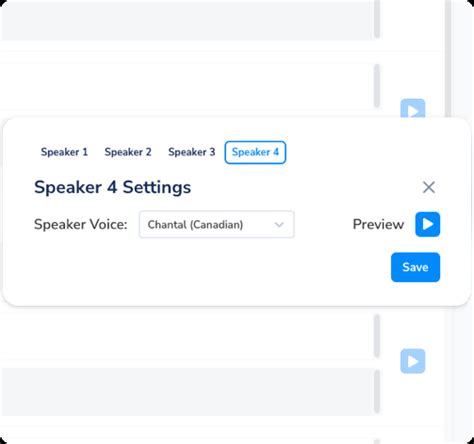Save the speaker settings
Image resolution: width=474 pixels, height=444 pixels.
[x=415, y=267]
